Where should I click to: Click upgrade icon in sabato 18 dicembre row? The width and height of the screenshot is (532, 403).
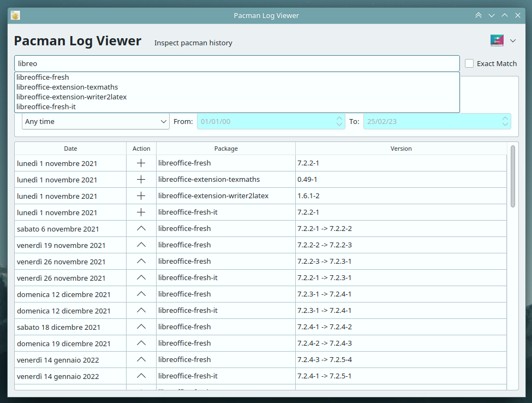[x=141, y=327]
